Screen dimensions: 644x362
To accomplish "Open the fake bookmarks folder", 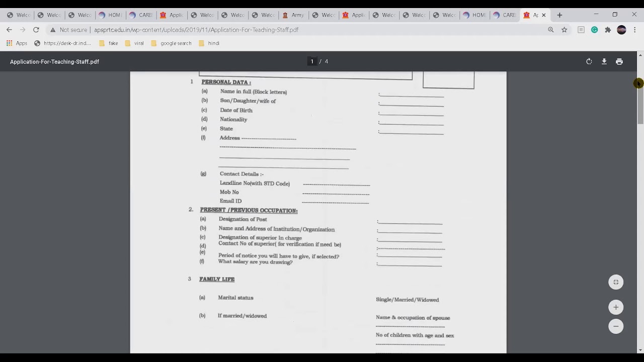I will (x=109, y=43).
